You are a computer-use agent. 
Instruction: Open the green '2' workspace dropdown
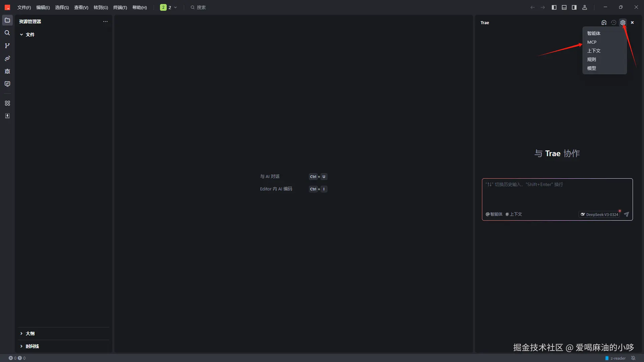point(168,7)
